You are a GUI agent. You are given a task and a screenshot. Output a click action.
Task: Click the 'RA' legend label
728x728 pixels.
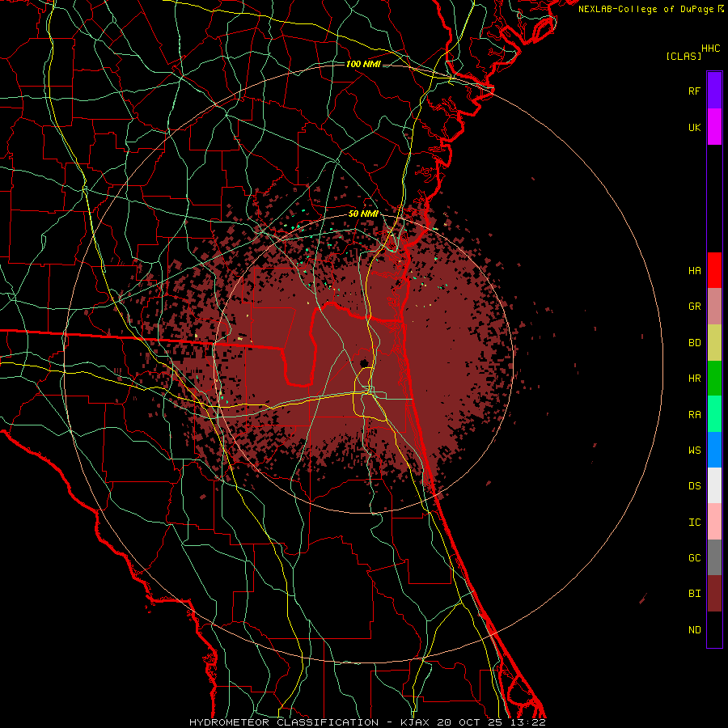point(694,415)
